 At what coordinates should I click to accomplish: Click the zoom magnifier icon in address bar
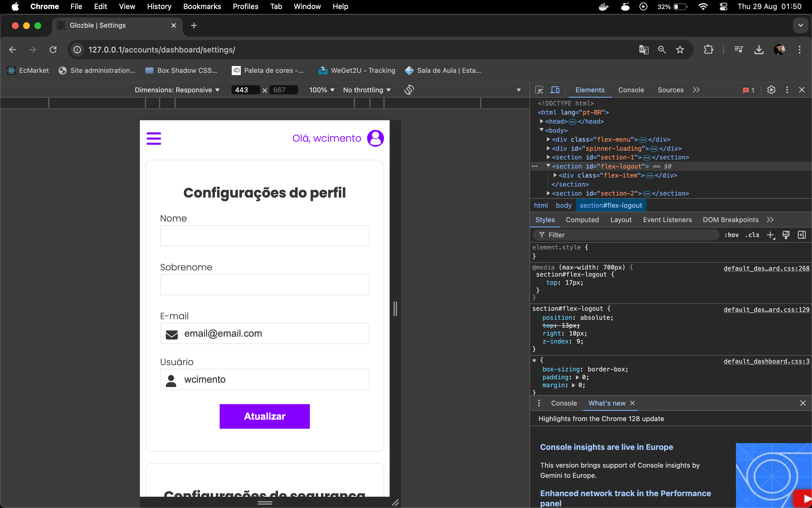(x=662, y=50)
